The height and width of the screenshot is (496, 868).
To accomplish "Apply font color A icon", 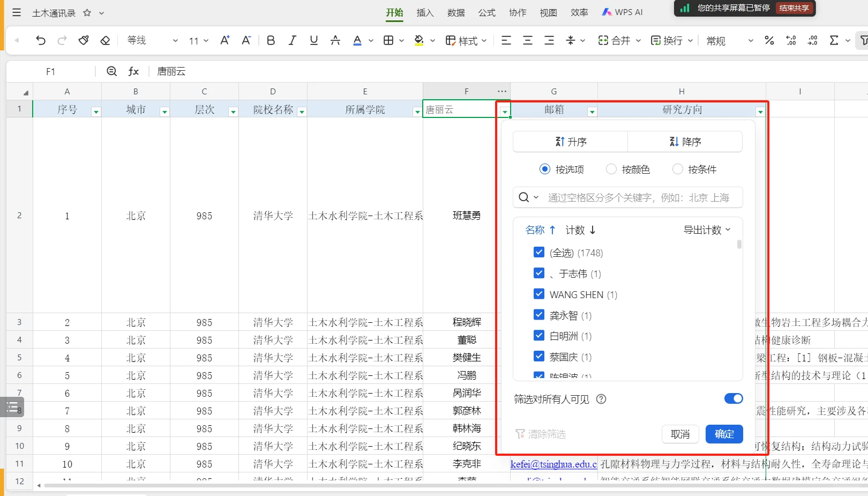I will [357, 40].
